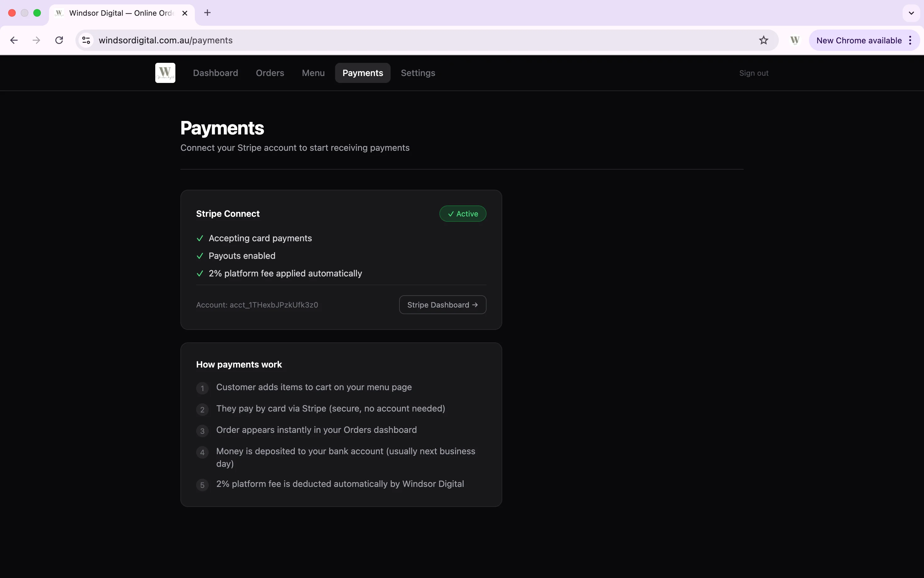924x578 pixels.
Task: Click step 2 number badge
Action: tap(202, 409)
